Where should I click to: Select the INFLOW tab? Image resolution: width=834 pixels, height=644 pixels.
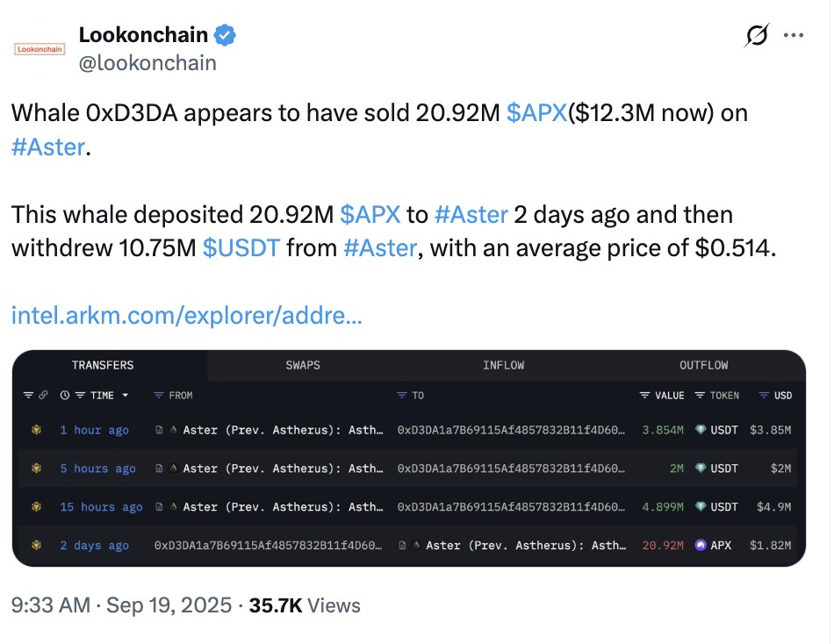[503, 365]
